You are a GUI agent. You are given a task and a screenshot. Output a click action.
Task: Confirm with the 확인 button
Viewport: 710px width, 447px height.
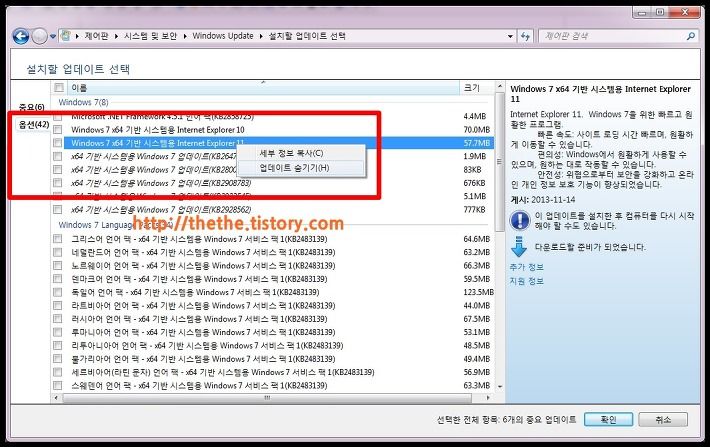point(608,419)
